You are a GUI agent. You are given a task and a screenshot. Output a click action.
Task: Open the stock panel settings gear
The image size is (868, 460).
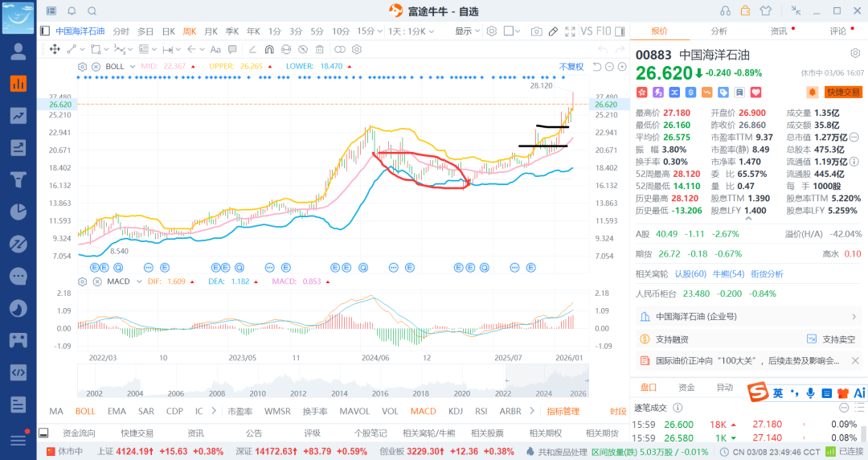pos(855,53)
